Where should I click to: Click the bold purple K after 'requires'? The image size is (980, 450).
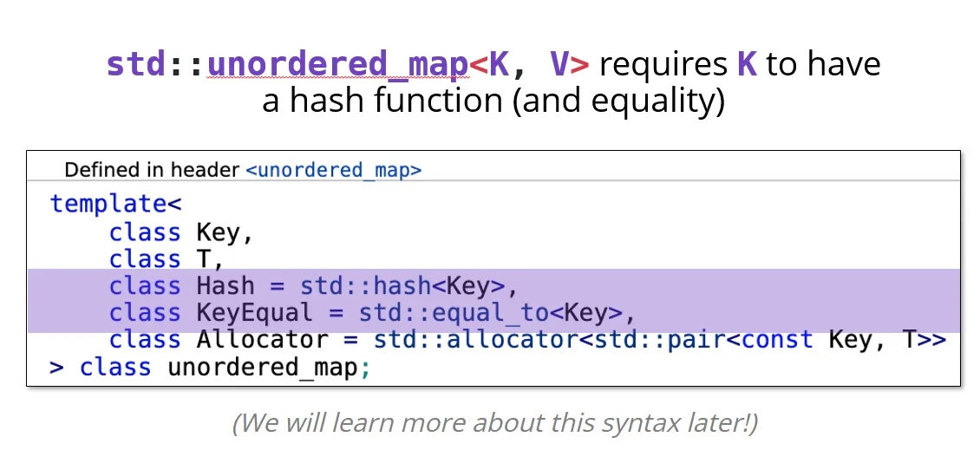pyautogui.click(x=748, y=64)
